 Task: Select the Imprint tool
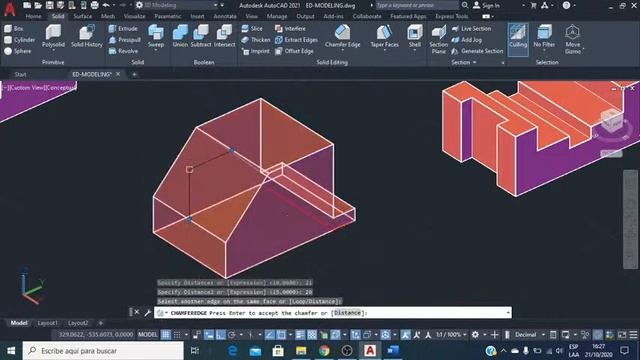(x=256, y=51)
